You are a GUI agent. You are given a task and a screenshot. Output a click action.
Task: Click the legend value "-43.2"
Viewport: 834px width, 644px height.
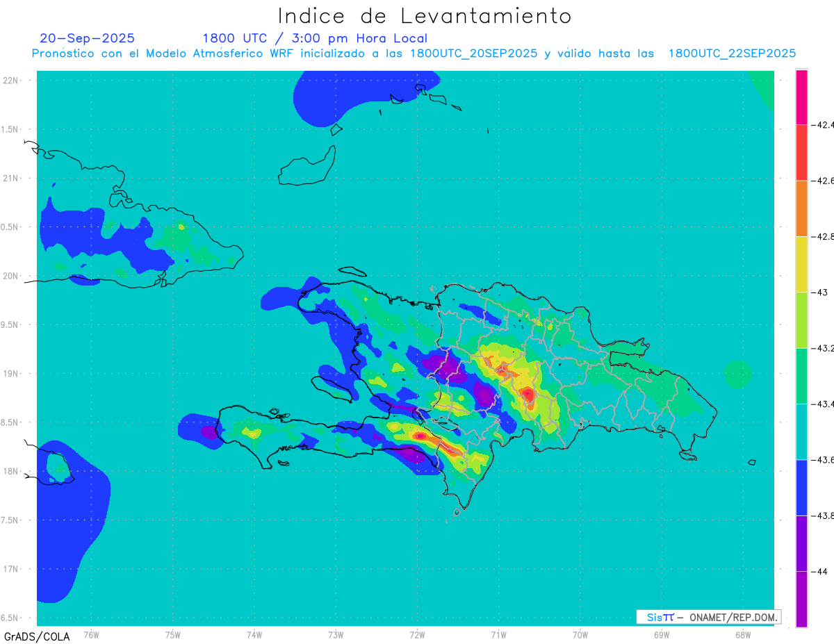[823, 348]
